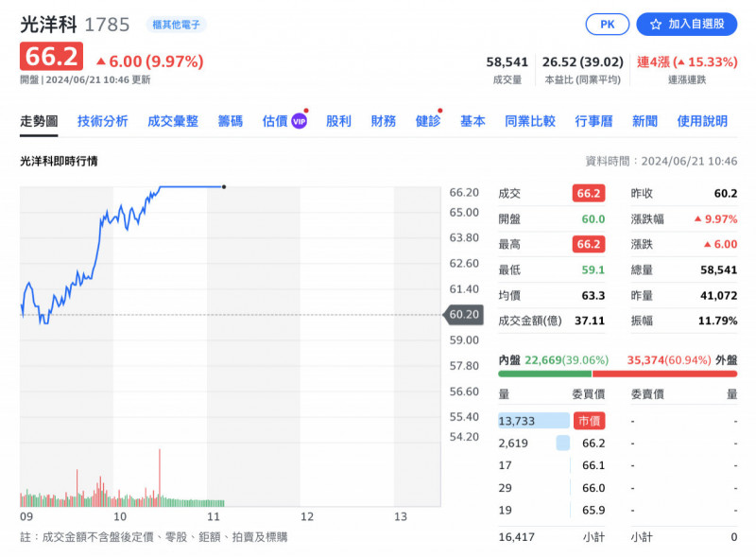
Task: Click the star icon in 加入自選股
Action: pyautogui.click(x=655, y=25)
